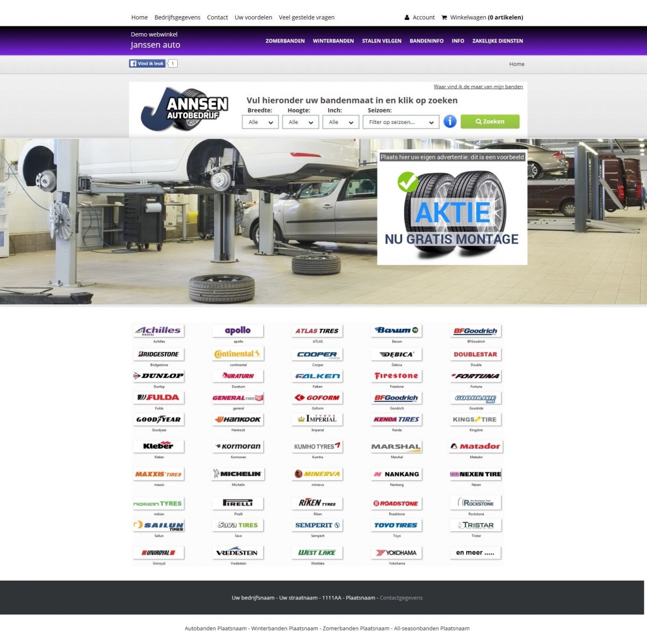Click the Facebook Vind ik leuk button
Viewport: 647px width, 644px height.
click(147, 63)
